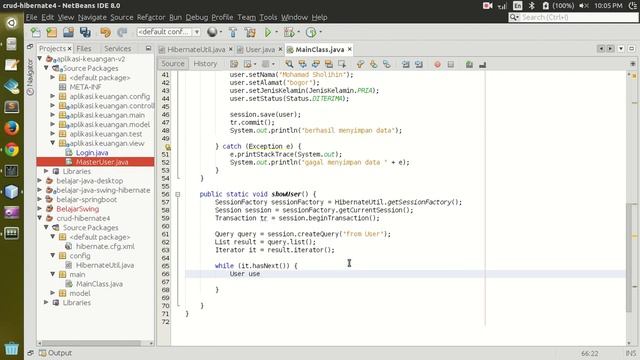Image resolution: width=640 pixels, height=360 pixels.
Task: Open Debug Project dropdown arrow
Action: [x=298, y=32]
